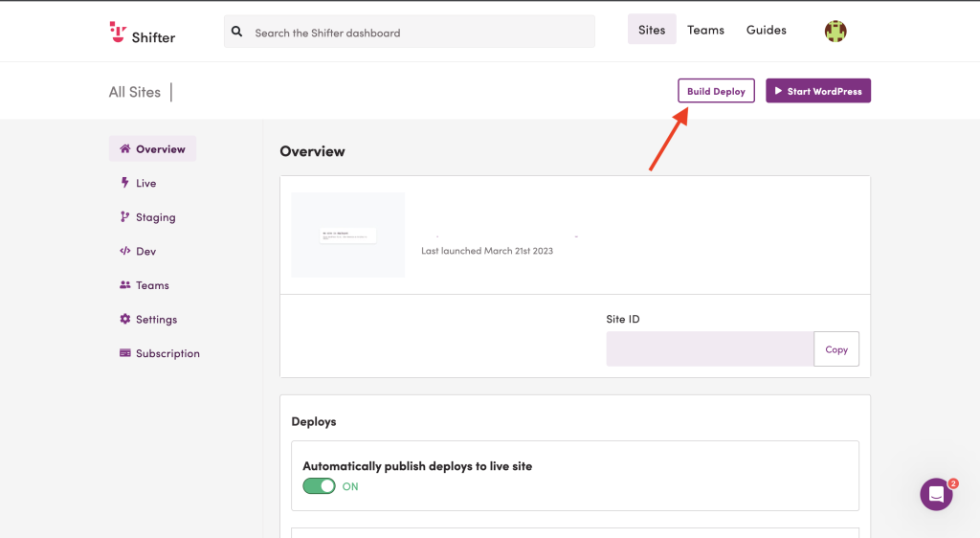The height and width of the screenshot is (538, 980).
Task: Open the Guides page
Action: [x=767, y=30]
